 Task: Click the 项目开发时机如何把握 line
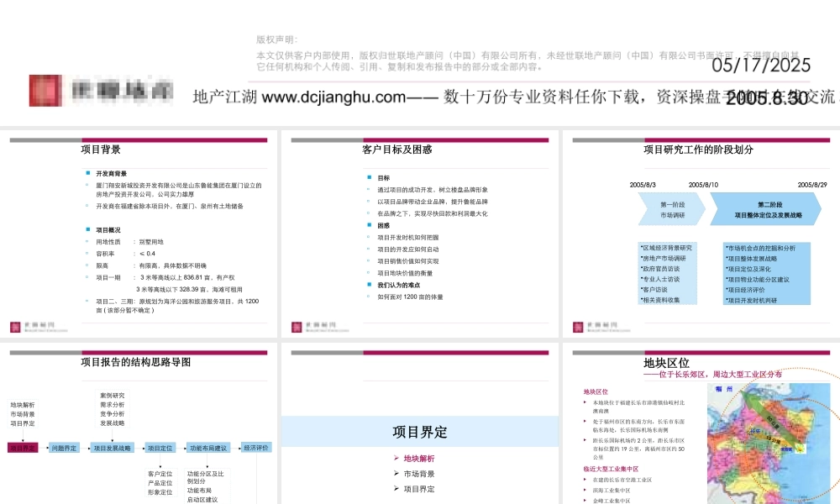tap(407, 237)
